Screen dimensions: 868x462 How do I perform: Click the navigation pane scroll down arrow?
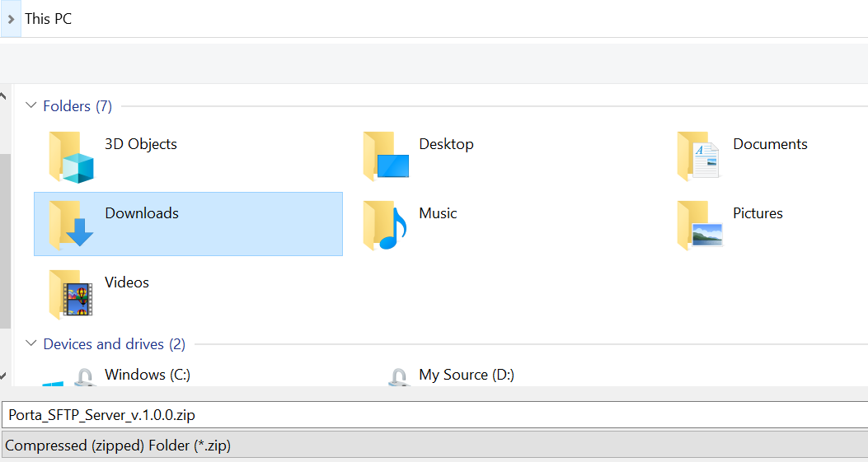pyautogui.click(x=3, y=376)
